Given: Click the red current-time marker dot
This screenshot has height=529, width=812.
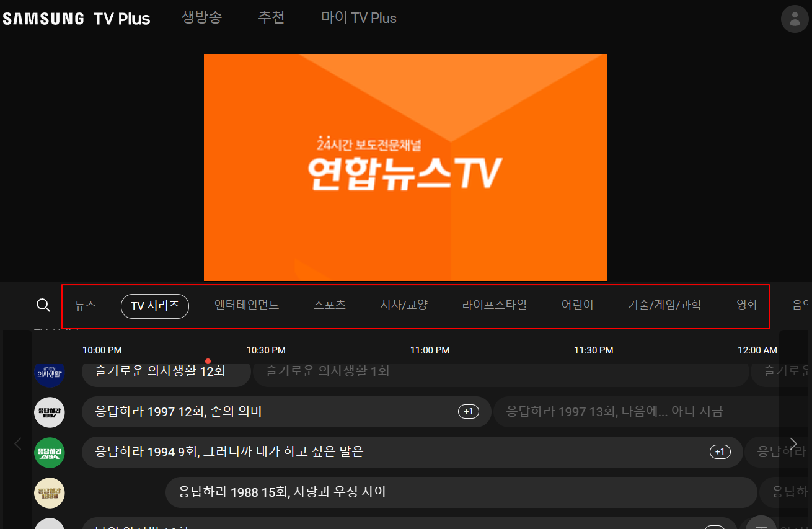Looking at the screenshot, I should pos(208,361).
